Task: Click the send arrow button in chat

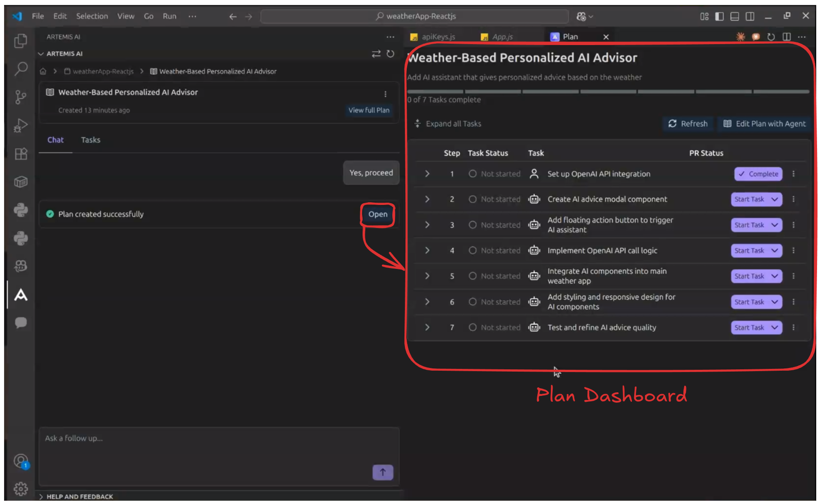Action: click(382, 472)
